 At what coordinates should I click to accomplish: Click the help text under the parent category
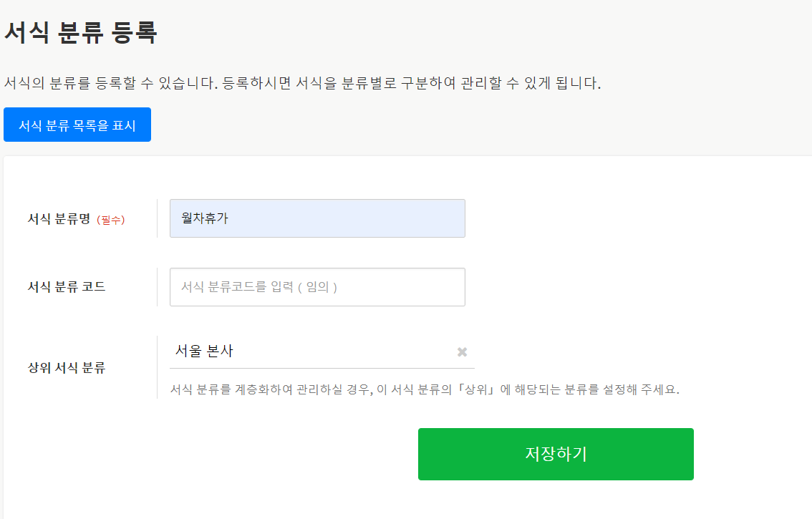pos(424,390)
